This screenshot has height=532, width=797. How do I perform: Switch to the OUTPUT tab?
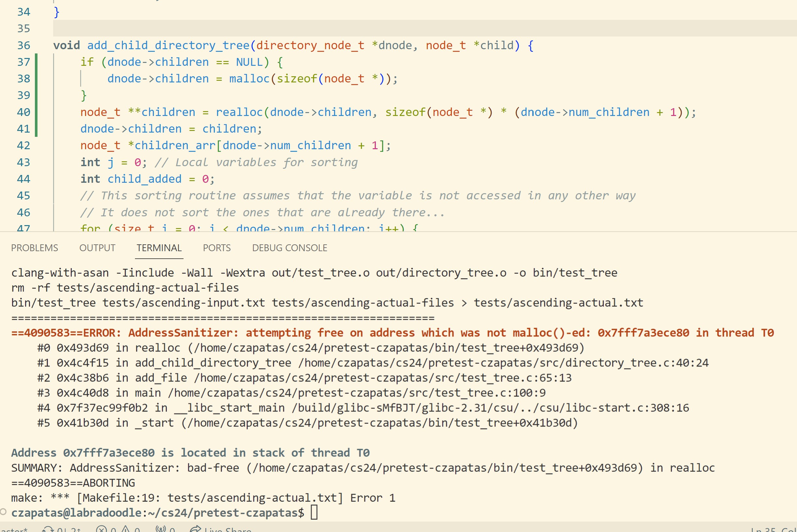click(97, 248)
